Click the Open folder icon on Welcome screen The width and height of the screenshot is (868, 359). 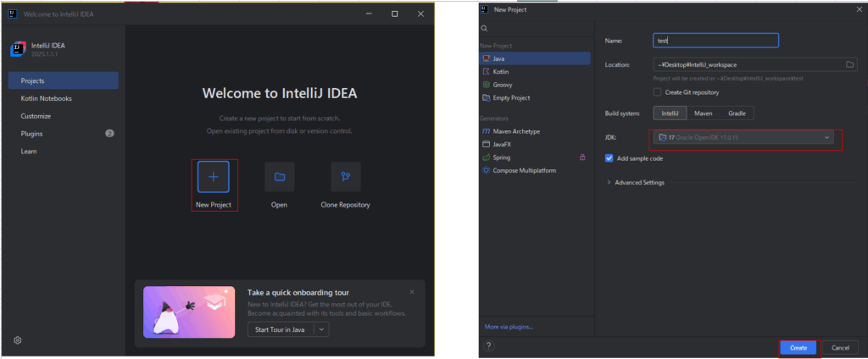(x=280, y=177)
